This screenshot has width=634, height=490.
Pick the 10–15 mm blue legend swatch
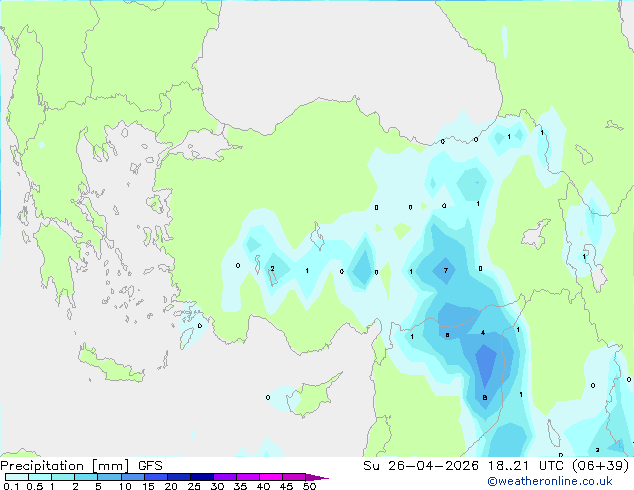coord(132,477)
